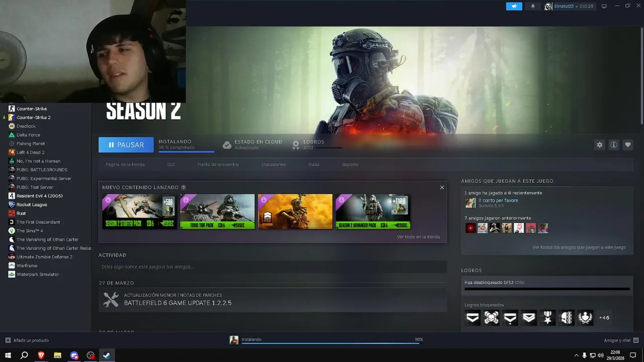The height and width of the screenshot is (362, 644).
Task: Add game to favorites heart icon
Action: coord(628,145)
